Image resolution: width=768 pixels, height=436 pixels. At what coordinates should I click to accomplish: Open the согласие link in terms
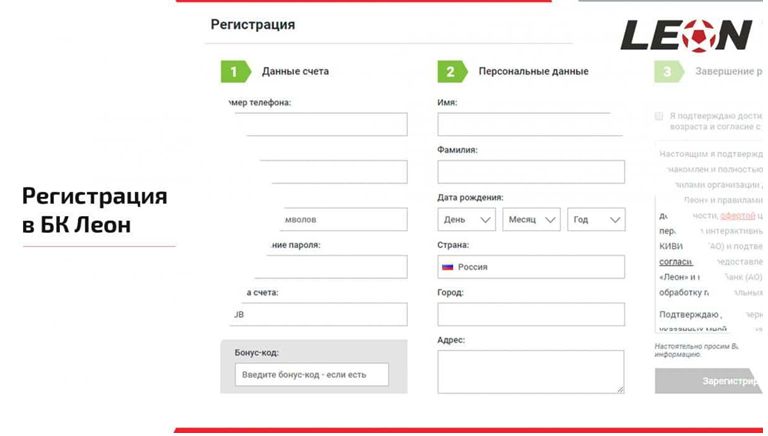676,262
